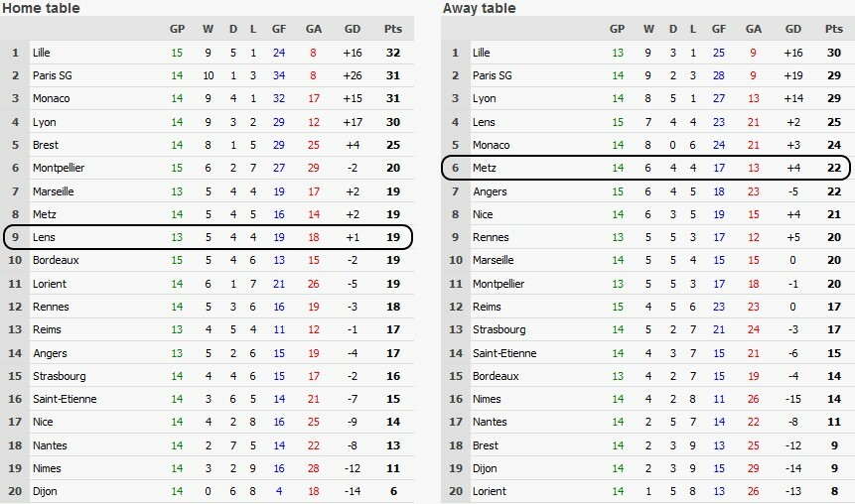Image resolution: width=855 pixels, height=504 pixels.
Task: Click Angers in the Away table
Action: tap(489, 190)
